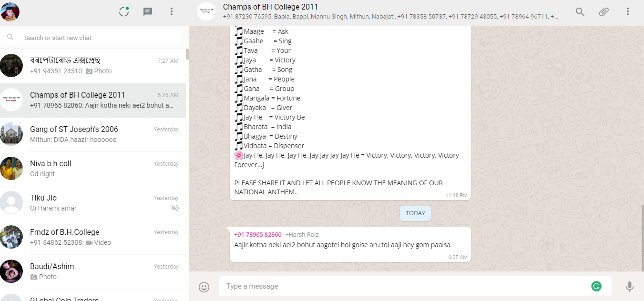This screenshot has width=644, height=301.
Task: Open your own profile picture
Action: click(10, 11)
